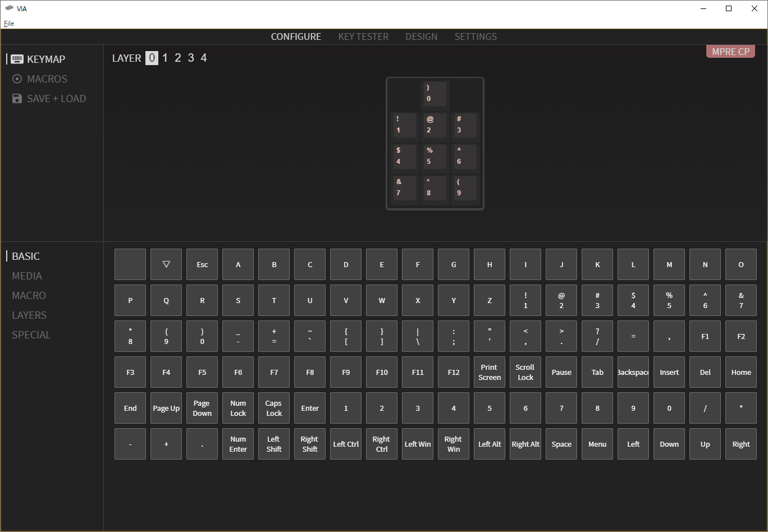Open the SAVE + LOAD section
The width and height of the screenshot is (768, 532).
[x=49, y=99]
